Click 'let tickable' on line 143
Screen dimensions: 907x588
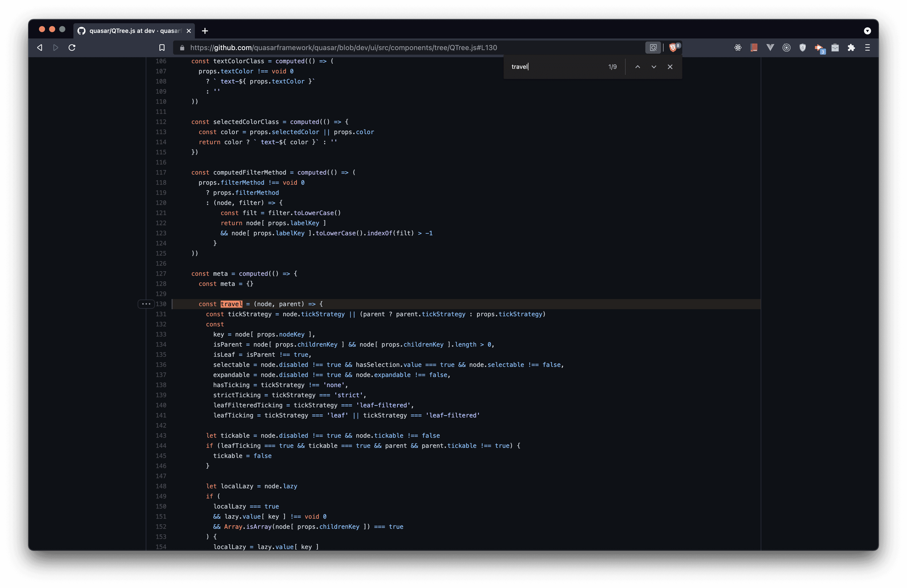point(228,435)
